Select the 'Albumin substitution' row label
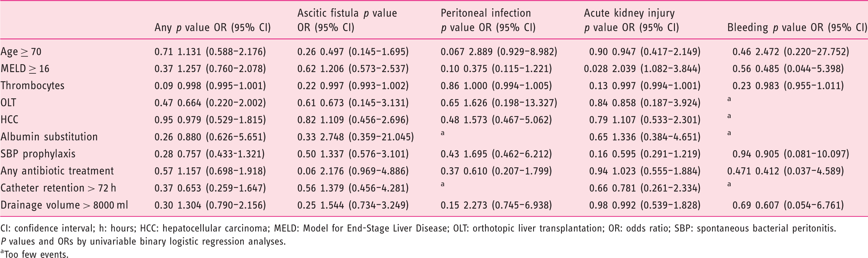 click(49, 137)
